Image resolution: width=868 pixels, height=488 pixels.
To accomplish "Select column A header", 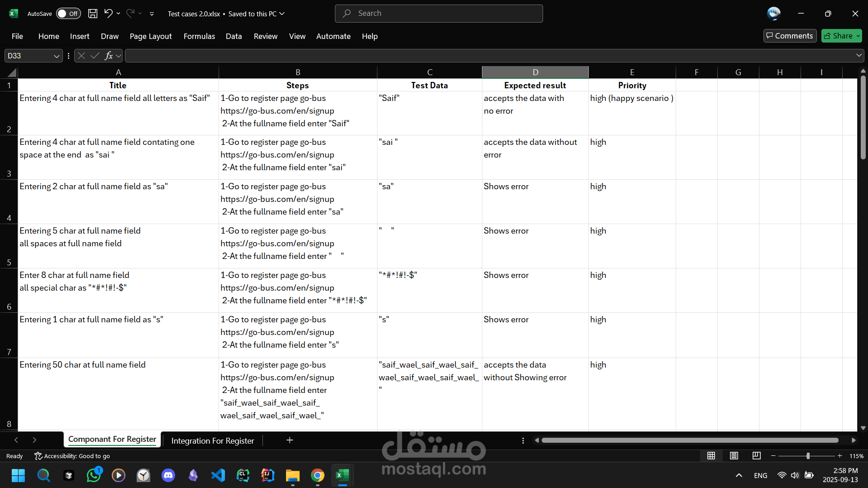I will pos(118,72).
